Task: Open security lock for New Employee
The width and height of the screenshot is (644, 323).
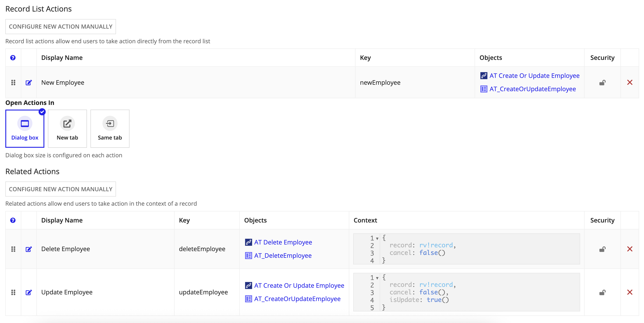Action: pyautogui.click(x=602, y=83)
